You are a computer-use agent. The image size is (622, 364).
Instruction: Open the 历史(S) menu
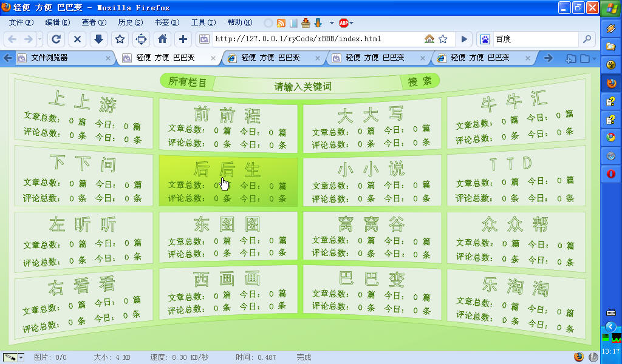pos(131,22)
